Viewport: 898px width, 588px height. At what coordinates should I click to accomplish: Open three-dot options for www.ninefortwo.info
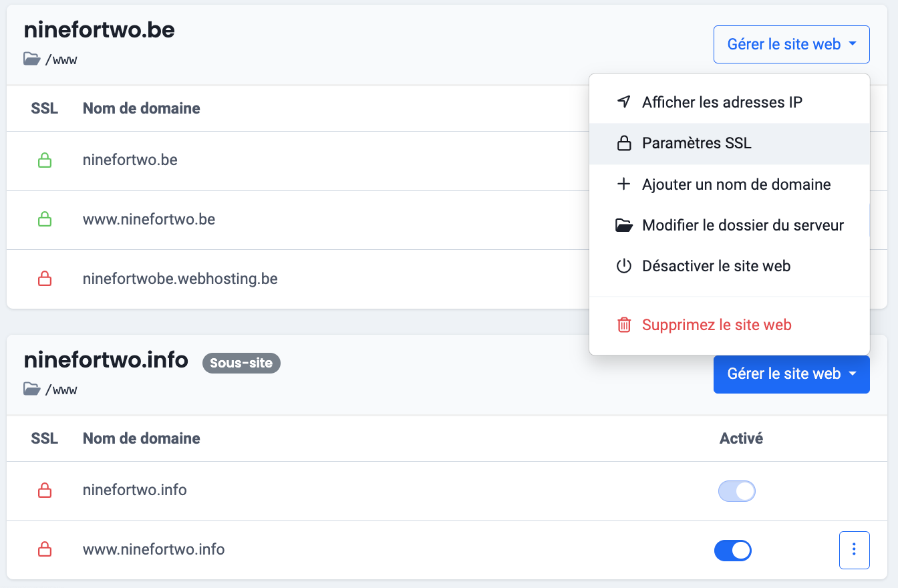[854, 550]
